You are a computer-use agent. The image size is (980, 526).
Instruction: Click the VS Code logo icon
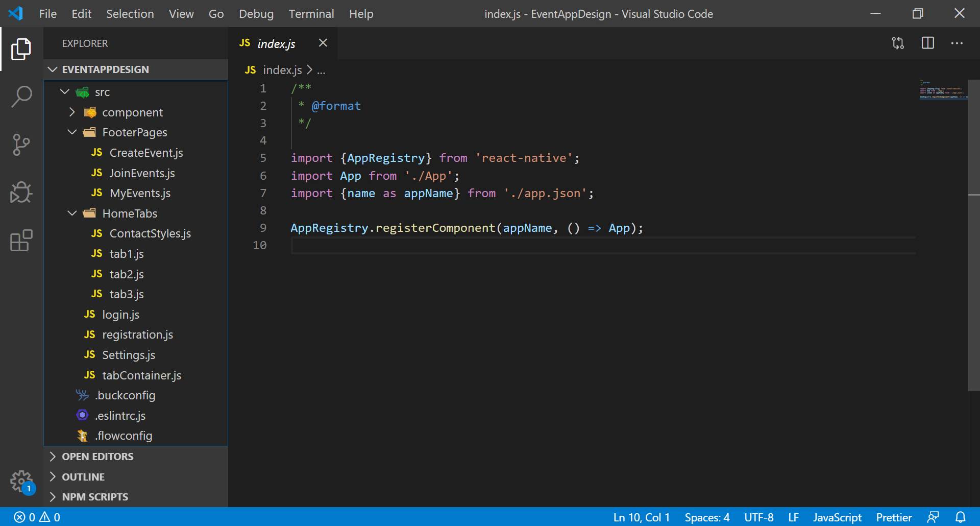[15, 13]
